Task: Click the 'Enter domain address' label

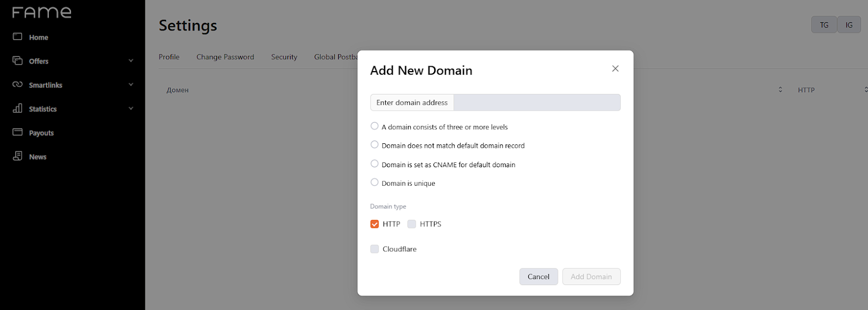Action: point(412,103)
